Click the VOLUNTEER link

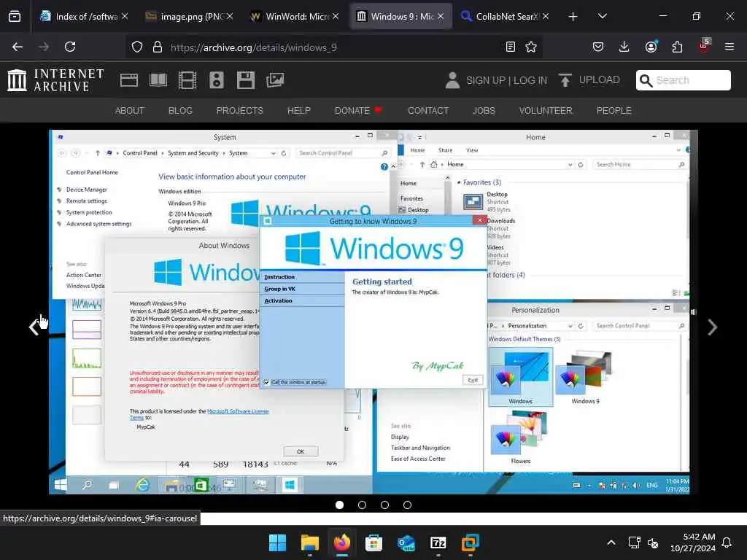click(x=546, y=111)
